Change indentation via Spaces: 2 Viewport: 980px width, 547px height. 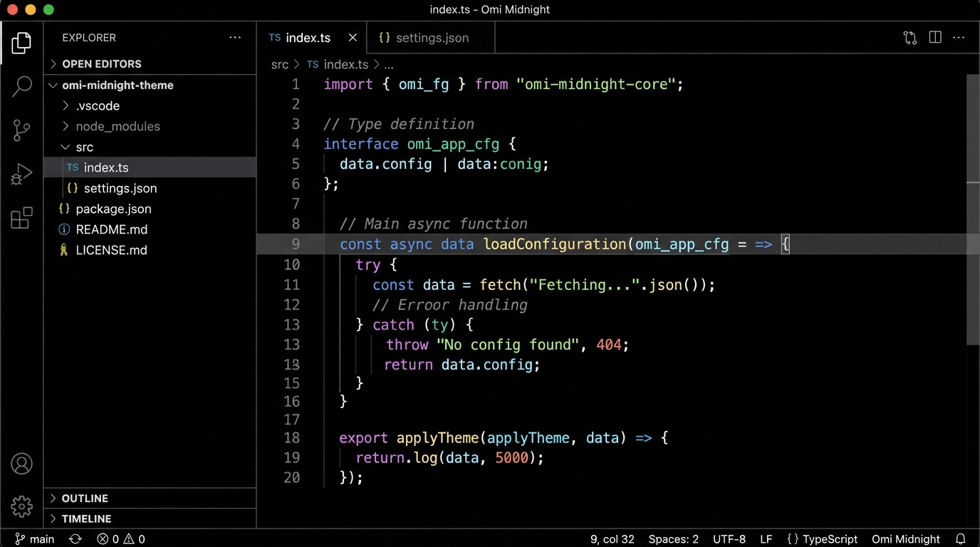coord(673,539)
